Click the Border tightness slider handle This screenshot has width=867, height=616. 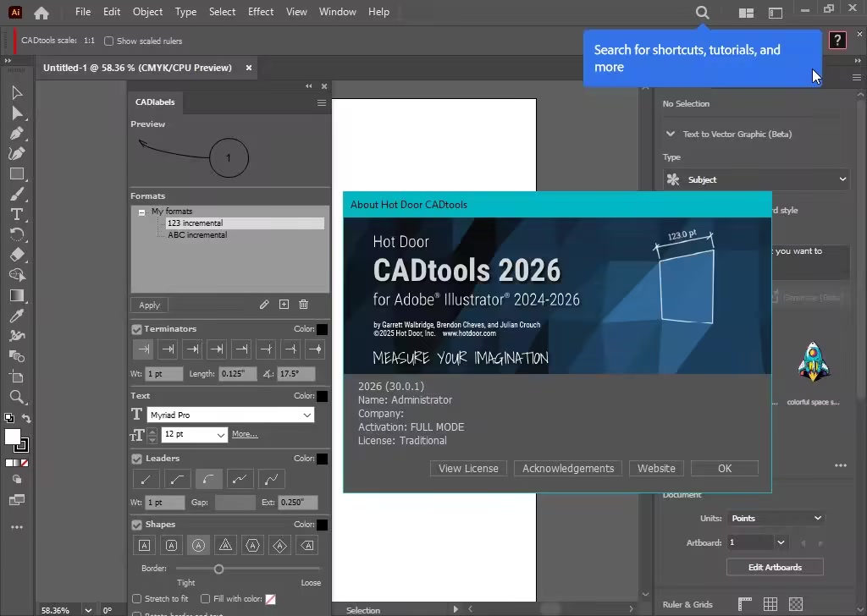pyautogui.click(x=218, y=569)
